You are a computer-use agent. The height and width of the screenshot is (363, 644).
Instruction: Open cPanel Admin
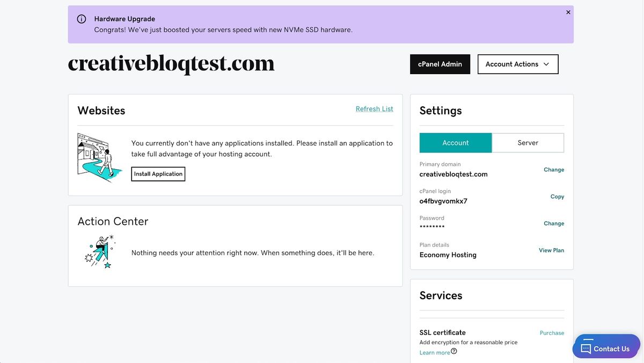pos(440,64)
